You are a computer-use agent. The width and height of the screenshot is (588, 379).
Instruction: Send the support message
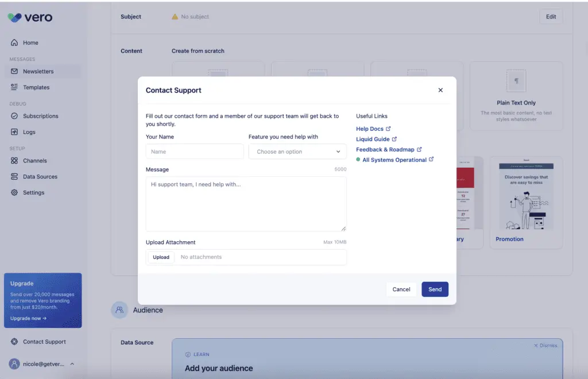point(435,289)
